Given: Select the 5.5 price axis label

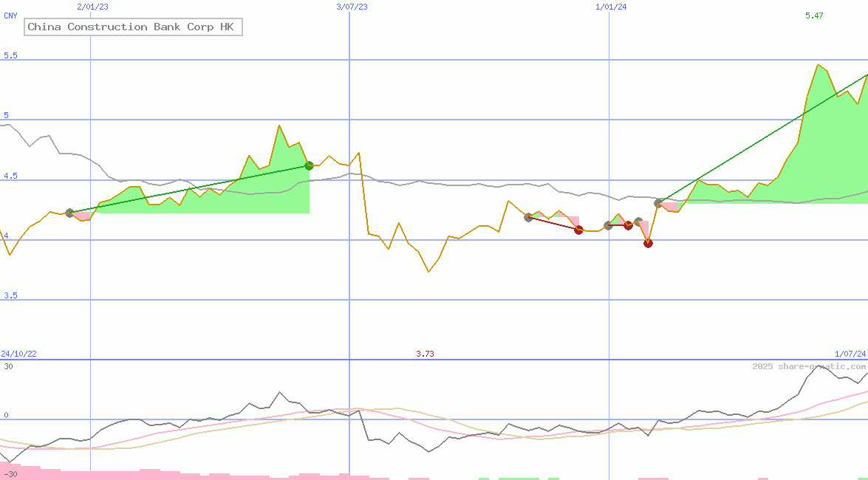Looking at the screenshot, I should [x=10, y=55].
